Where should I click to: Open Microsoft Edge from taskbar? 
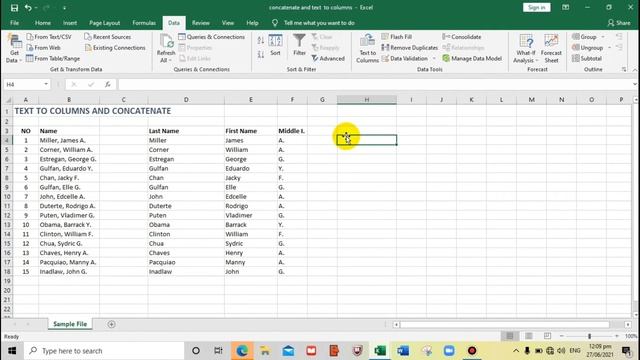[x=242, y=351]
